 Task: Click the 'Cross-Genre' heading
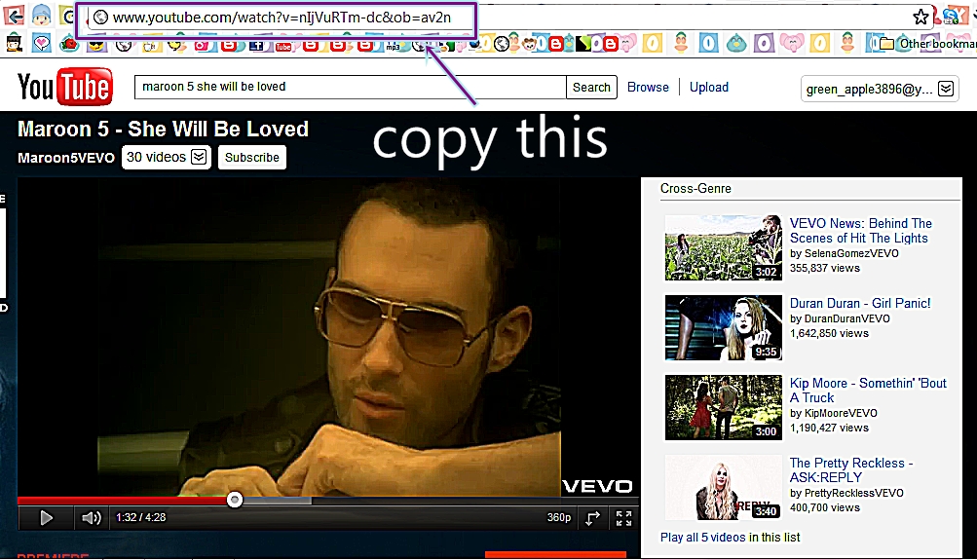tap(696, 189)
